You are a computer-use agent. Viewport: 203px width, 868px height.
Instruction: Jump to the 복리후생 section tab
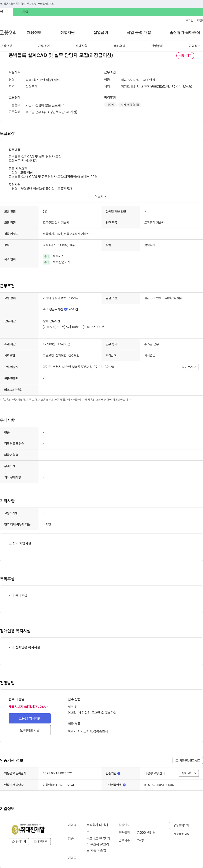pos(119,46)
